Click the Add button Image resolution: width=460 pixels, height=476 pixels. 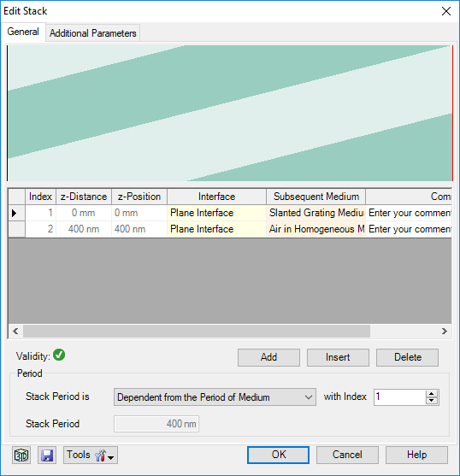click(x=268, y=357)
